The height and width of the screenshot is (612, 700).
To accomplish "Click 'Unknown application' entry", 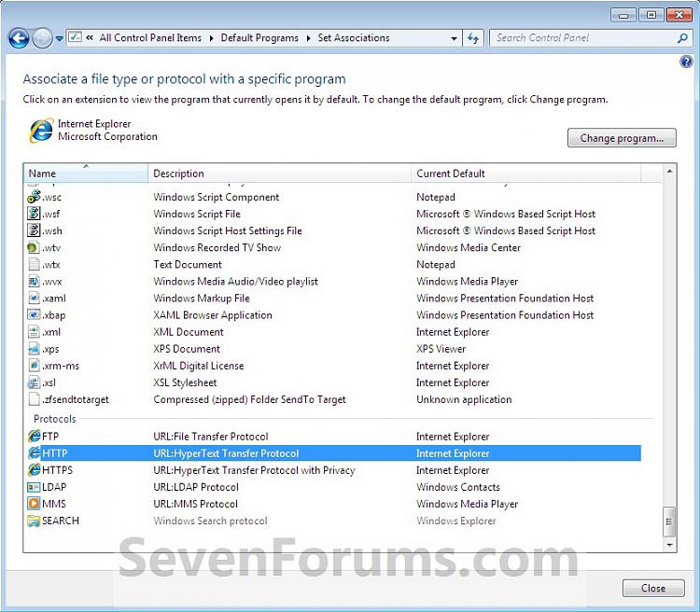I will (464, 399).
